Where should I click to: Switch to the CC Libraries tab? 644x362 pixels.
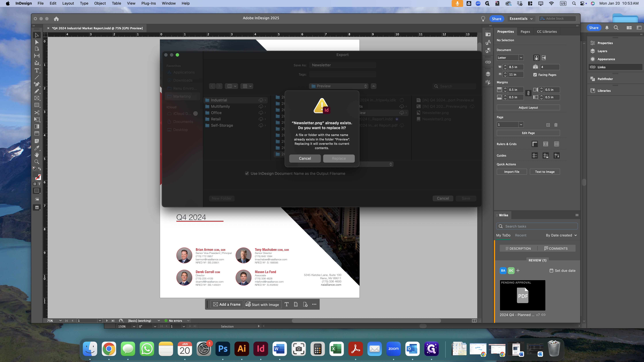pos(547,31)
